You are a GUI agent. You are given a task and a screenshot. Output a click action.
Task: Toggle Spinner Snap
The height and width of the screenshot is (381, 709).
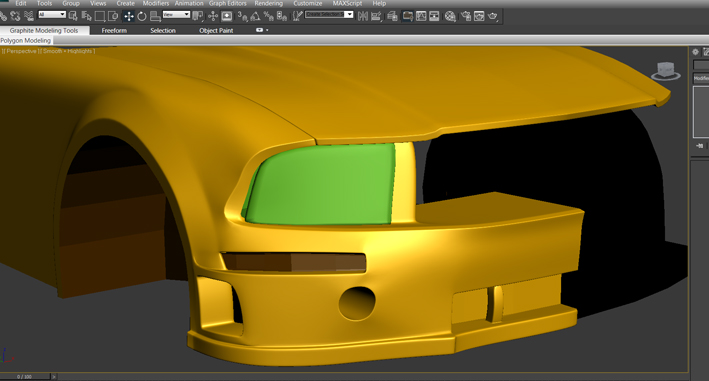click(x=282, y=16)
